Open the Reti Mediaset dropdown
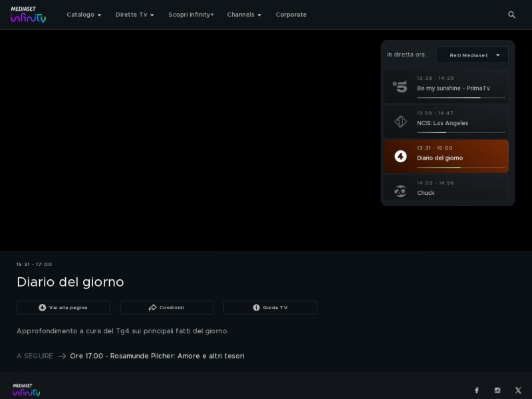This screenshot has height=399, width=532. [x=472, y=55]
